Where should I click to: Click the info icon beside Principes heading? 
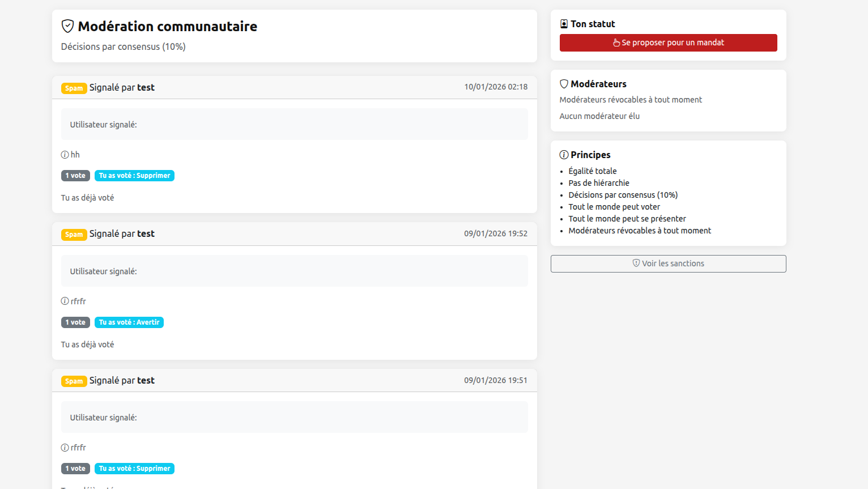pos(564,155)
